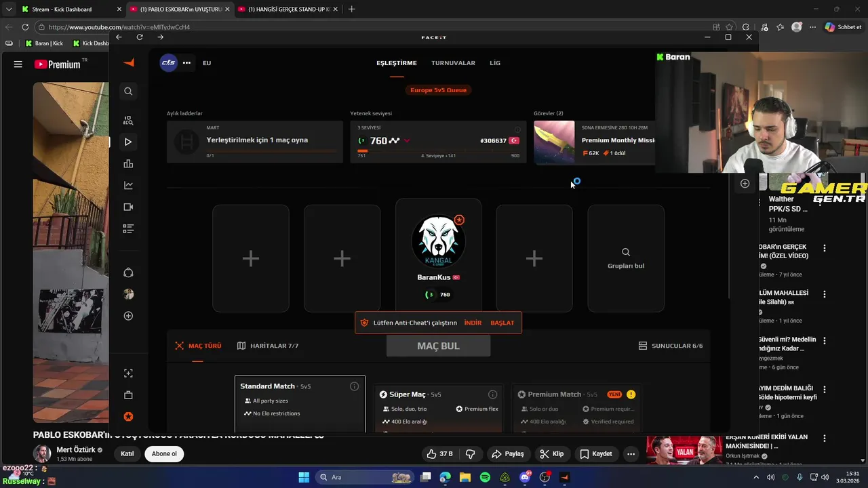Click İNDİR to download Anti-Cheat

[473, 323]
